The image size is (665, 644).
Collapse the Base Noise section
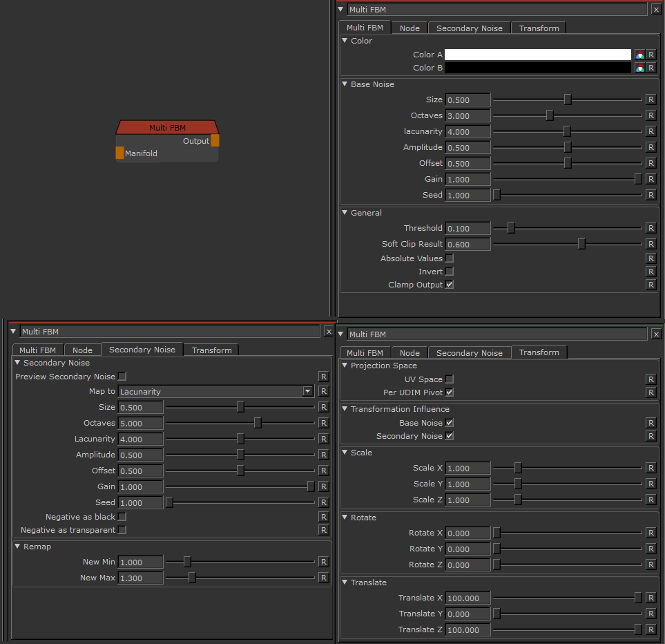tap(345, 84)
